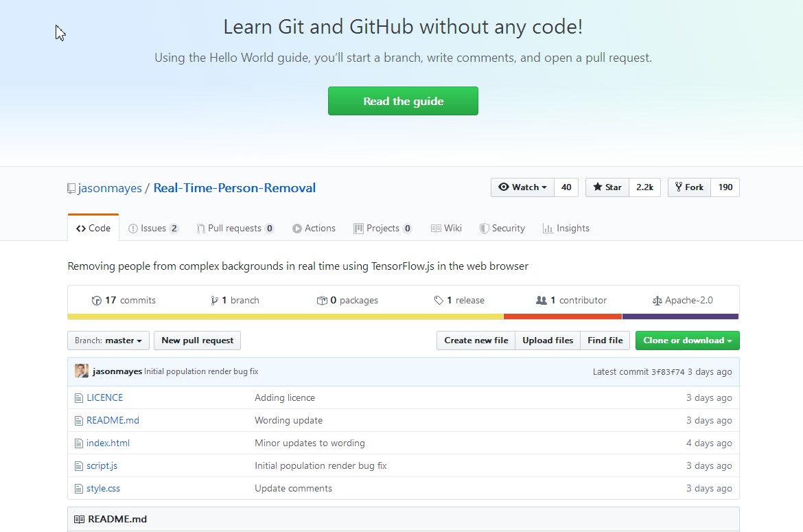
Task: Click the file icon next to script.js
Action: coord(79,466)
